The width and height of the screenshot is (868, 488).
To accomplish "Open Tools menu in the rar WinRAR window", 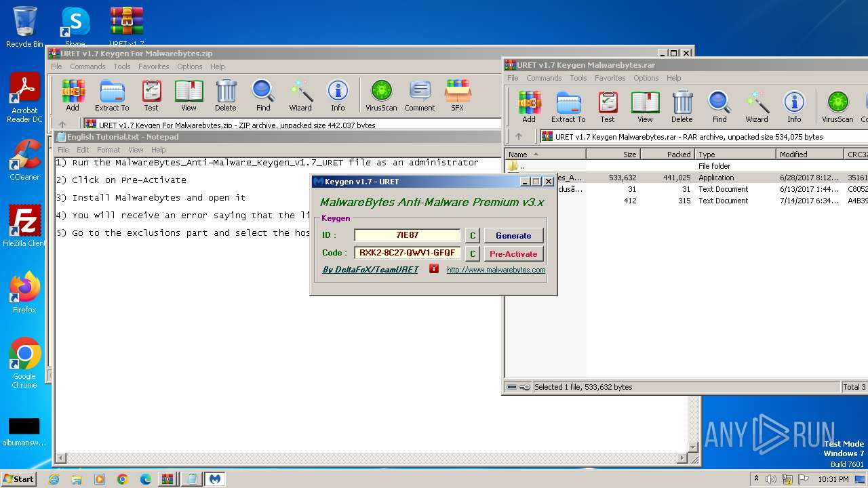I will pyautogui.click(x=578, y=78).
